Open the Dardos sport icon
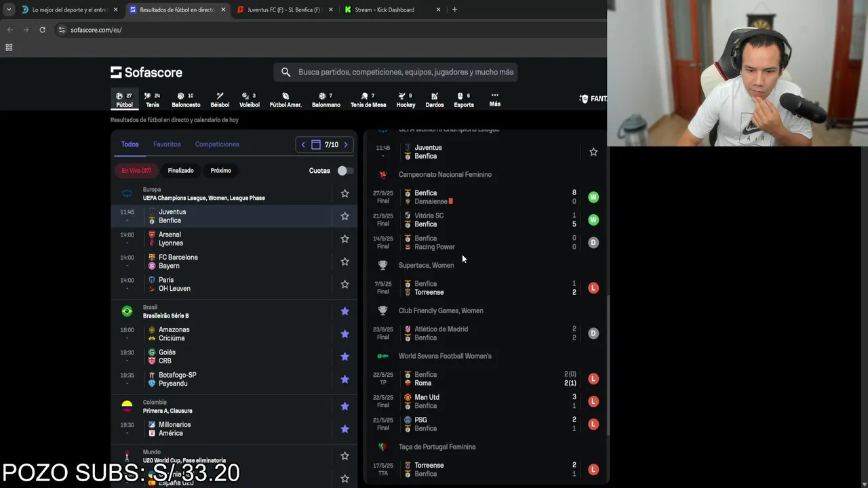 tap(435, 100)
